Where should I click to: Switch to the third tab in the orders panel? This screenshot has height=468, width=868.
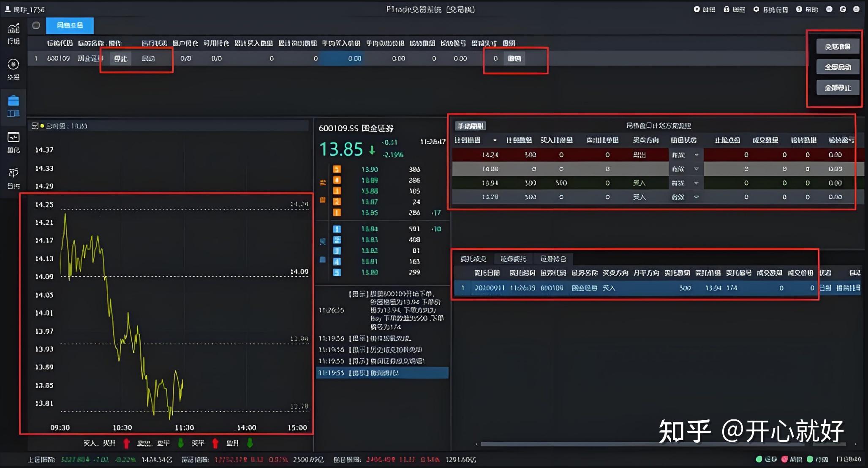coord(553,258)
